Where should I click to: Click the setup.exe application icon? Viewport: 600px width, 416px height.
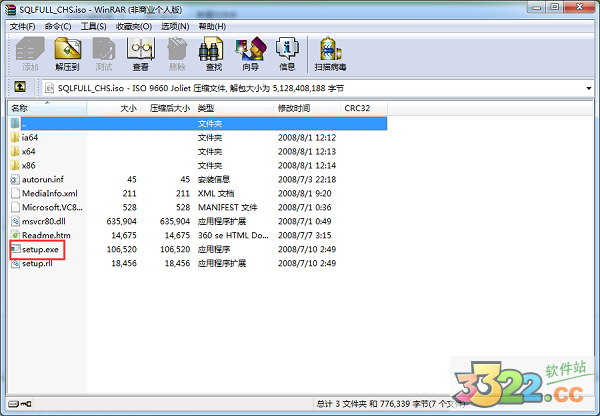click(15, 249)
